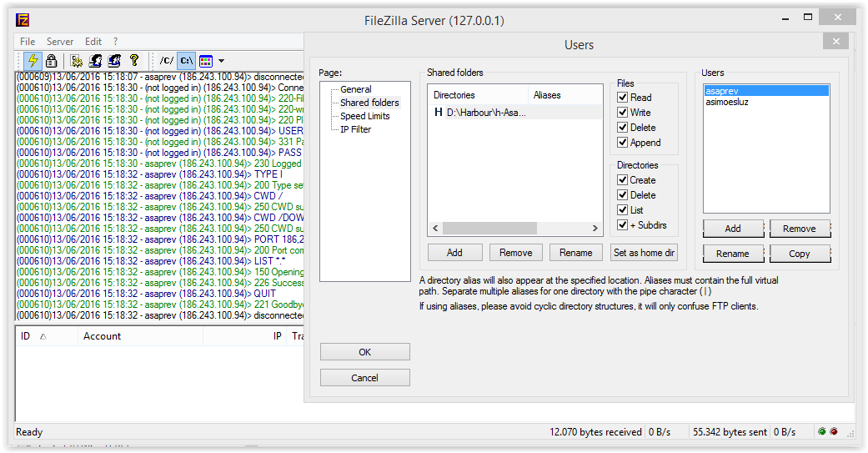This screenshot has width=868, height=453.
Task: Toggle the + Subdirs checkbox
Action: (x=622, y=225)
